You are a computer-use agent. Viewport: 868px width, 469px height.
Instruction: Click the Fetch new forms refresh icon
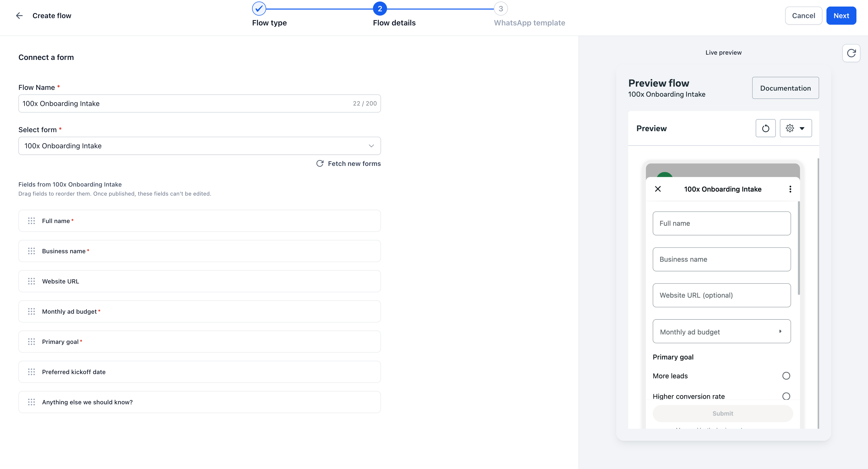320,163
